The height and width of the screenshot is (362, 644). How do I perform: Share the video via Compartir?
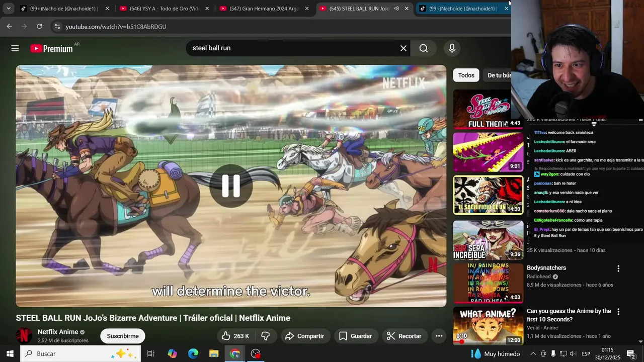(305, 336)
